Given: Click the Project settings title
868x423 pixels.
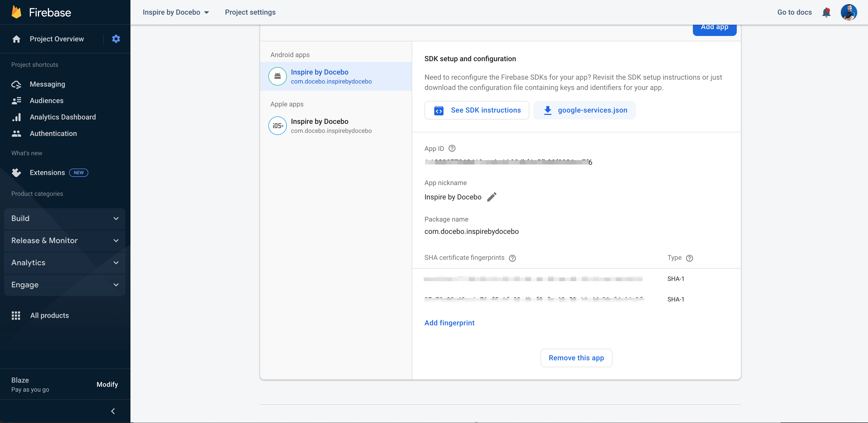Looking at the screenshot, I should click(250, 12).
